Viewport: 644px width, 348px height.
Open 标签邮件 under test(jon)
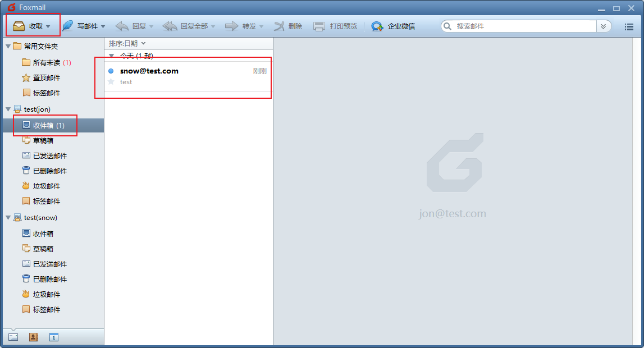(x=41, y=201)
